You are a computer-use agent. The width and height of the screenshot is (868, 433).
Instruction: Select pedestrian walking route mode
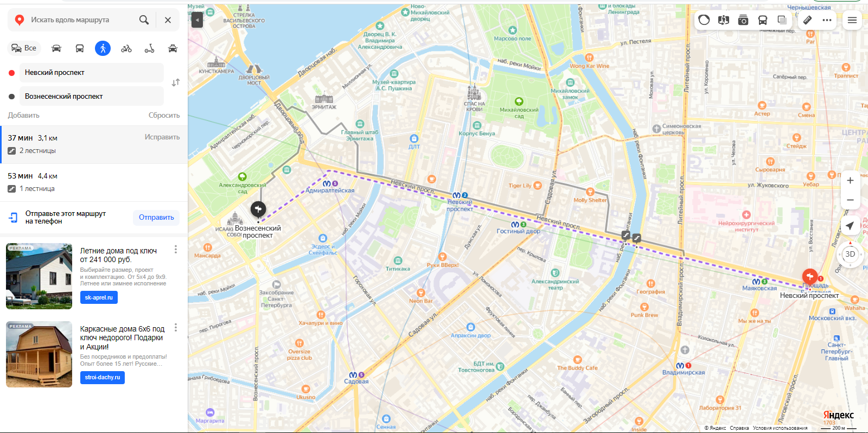click(103, 48)
